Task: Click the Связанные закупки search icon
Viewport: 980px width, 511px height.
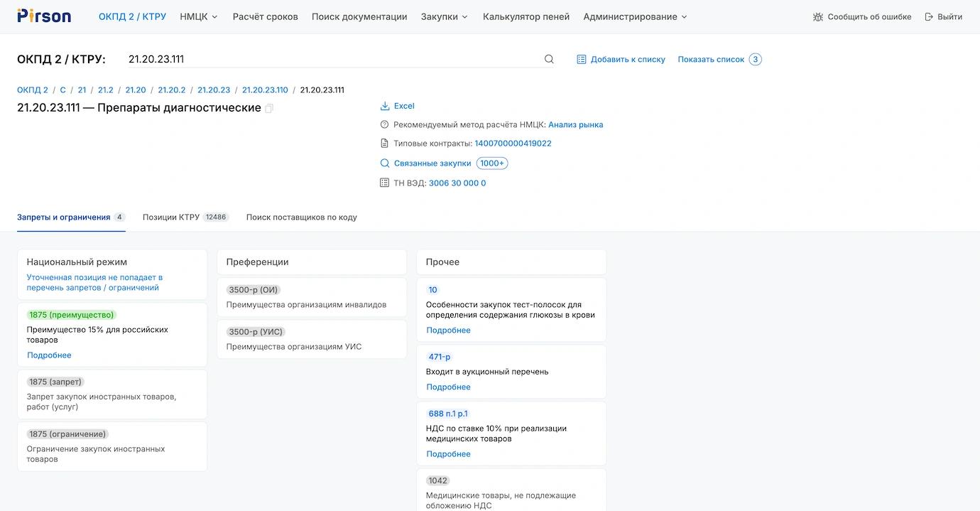Action: pyautogui.click(x=385, y=163)
